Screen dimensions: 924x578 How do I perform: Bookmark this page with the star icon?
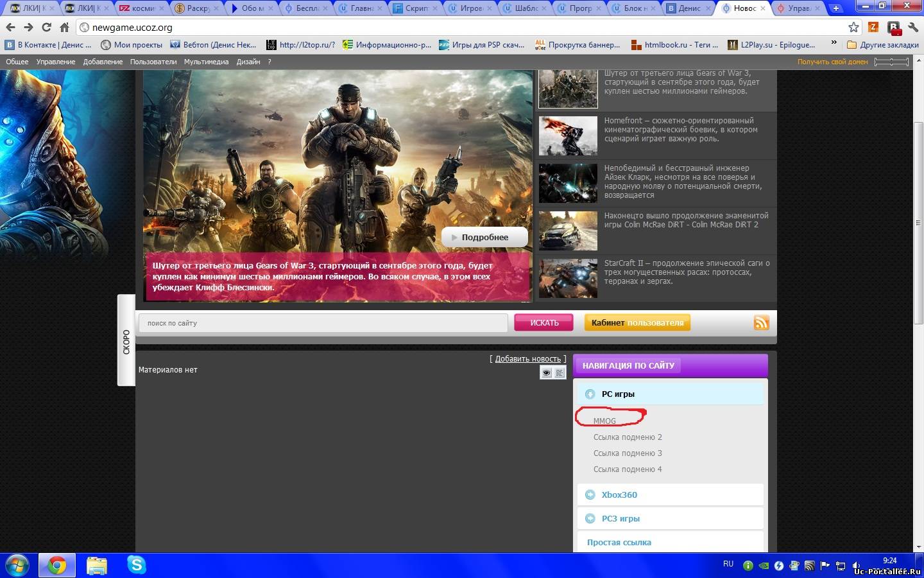(x=853, y=27)
